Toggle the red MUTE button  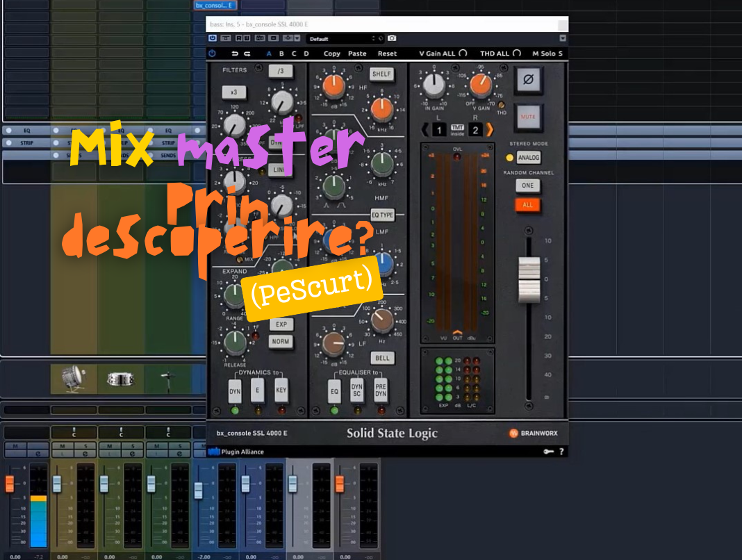529,117
